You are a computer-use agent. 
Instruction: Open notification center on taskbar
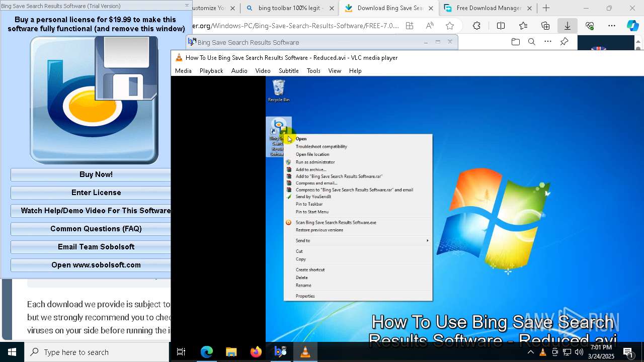click(628, 352)
